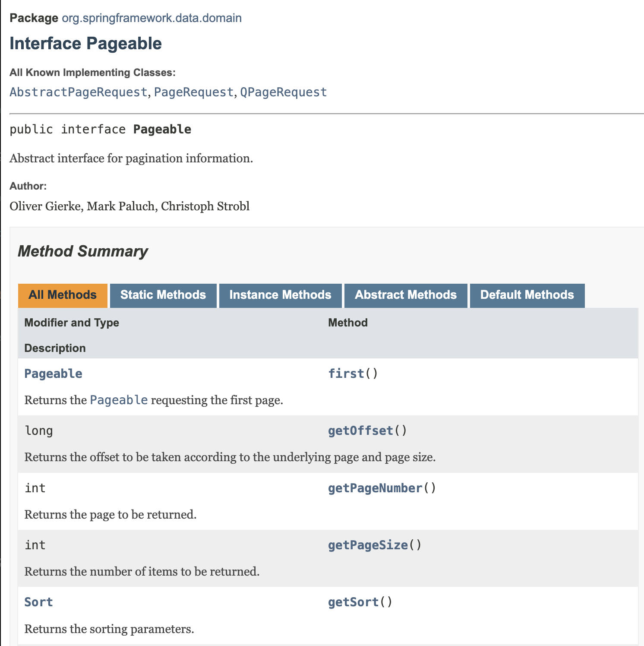Image resolution: width=644 pixels, height=646 pixels.
Task: Go to the getPageSize() method
Action: 368,545
